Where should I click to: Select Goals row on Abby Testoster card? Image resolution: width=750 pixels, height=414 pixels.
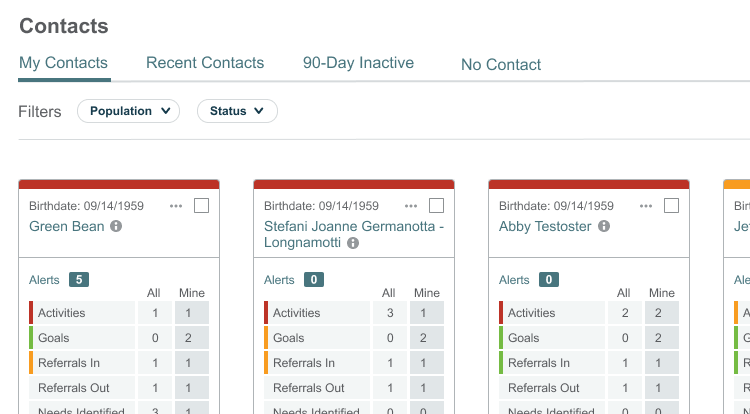point(589,338)
